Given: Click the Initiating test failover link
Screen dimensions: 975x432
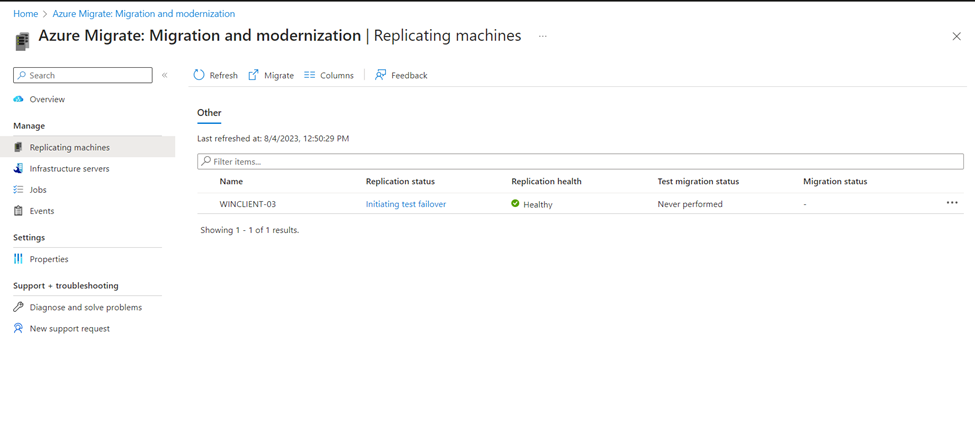Looking at the screenshot, I should tap(406, 204).
